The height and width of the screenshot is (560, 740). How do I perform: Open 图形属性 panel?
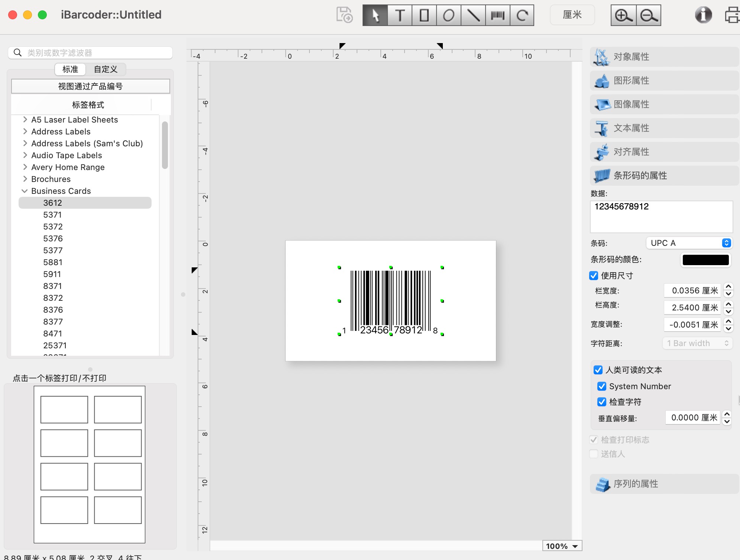(x=664, y=81)
